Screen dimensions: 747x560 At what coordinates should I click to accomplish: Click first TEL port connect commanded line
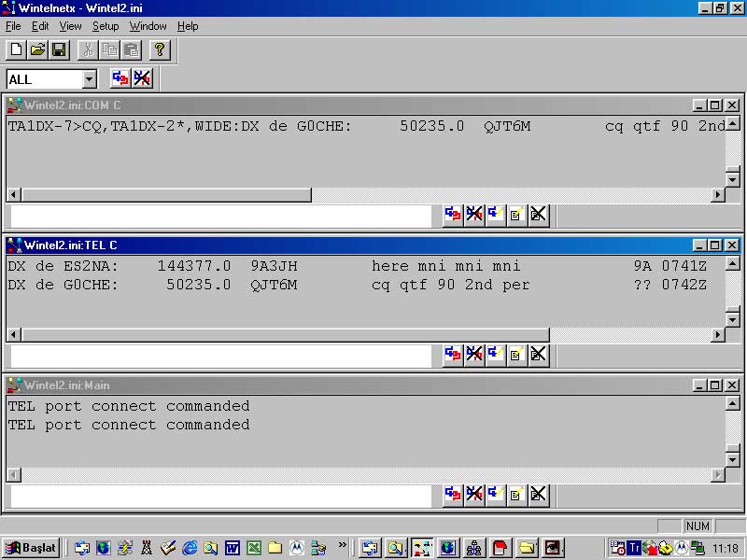129,406
